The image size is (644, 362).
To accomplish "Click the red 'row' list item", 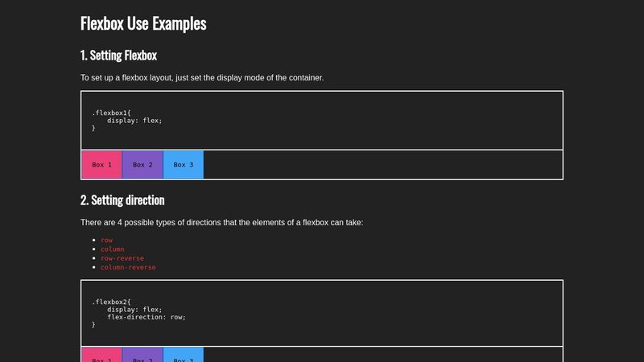I will point(106,240).
